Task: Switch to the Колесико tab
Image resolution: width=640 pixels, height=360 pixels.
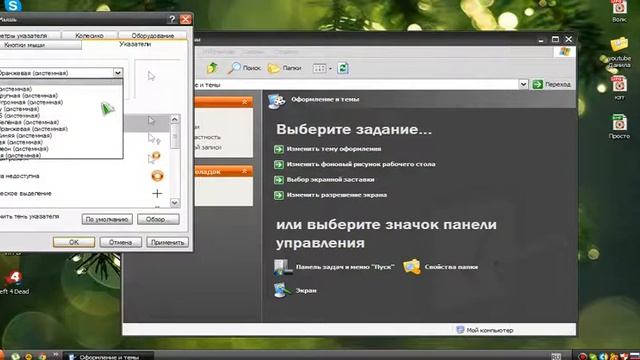Action: click(89, 36)
